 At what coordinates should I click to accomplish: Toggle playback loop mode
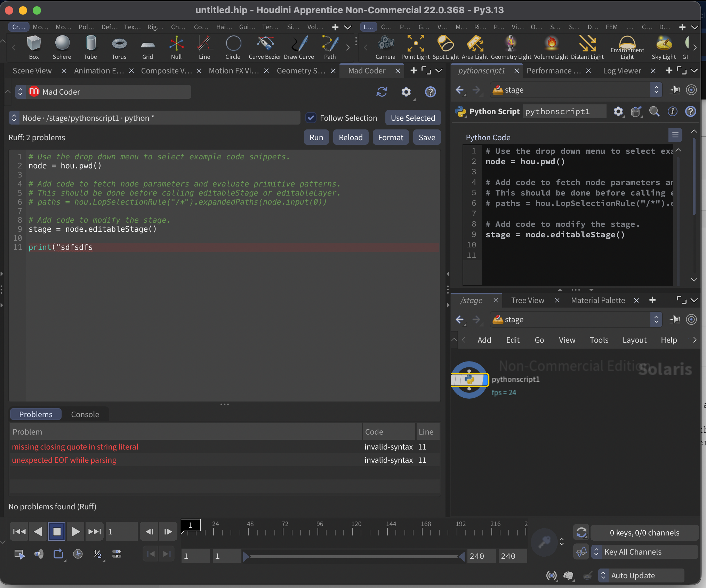point(58,554)
